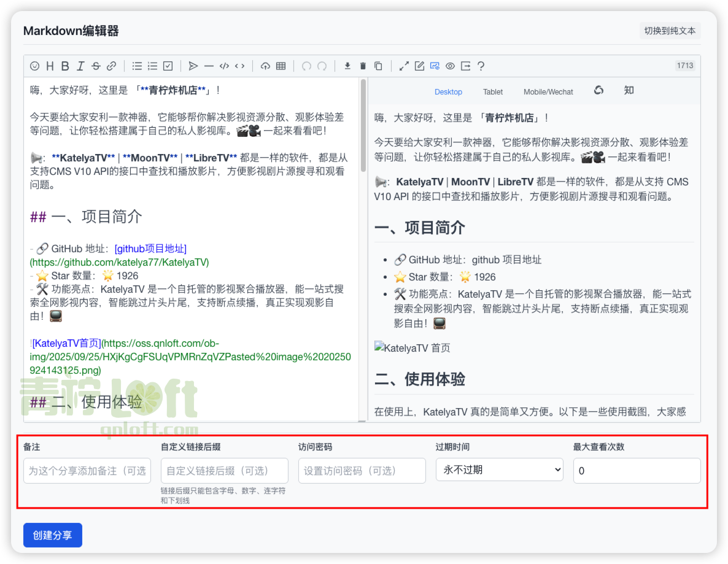Click the Zhihu 知 icon in preview

pyautogui.click(x=629, y=90)
